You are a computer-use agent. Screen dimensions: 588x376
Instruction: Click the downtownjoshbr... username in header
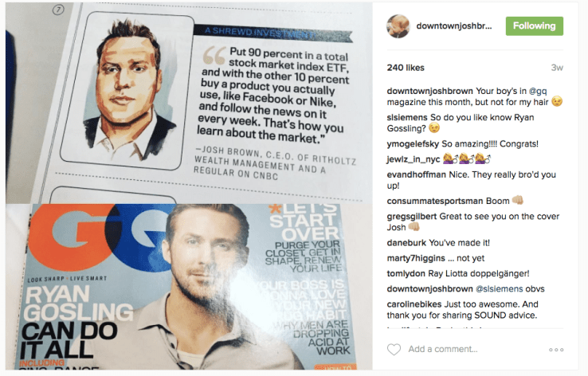click(454, 25)
